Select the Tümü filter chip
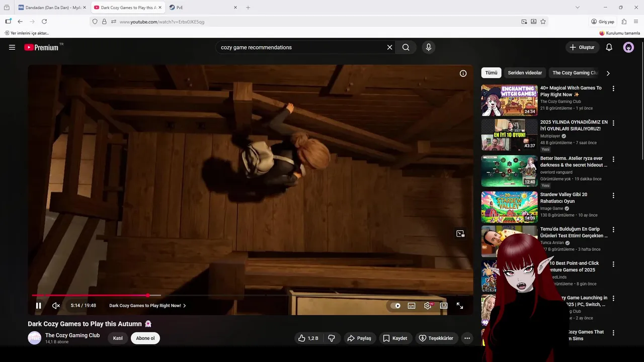This screenshot has height=362, width=644. point(491,73)
